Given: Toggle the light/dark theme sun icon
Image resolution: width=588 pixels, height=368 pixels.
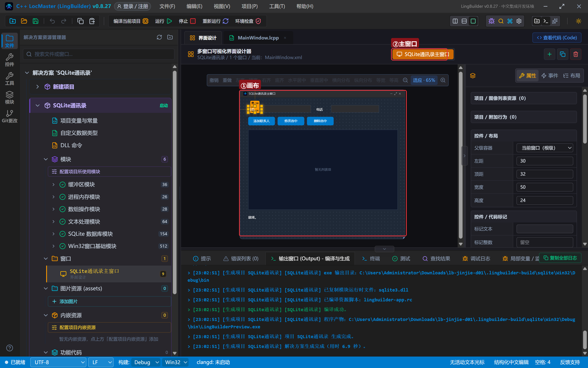Looking at the screenshot, I should tap(579, 21).
